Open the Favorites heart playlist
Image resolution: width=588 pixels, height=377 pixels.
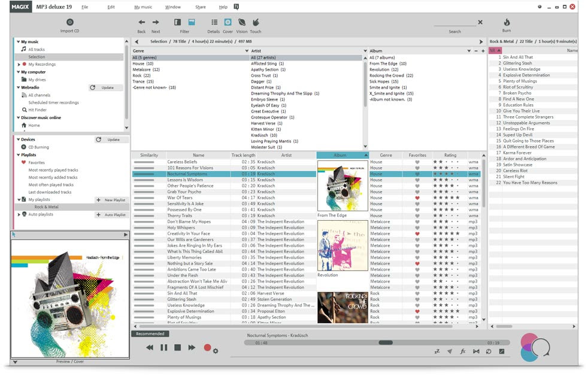[23, 163]
